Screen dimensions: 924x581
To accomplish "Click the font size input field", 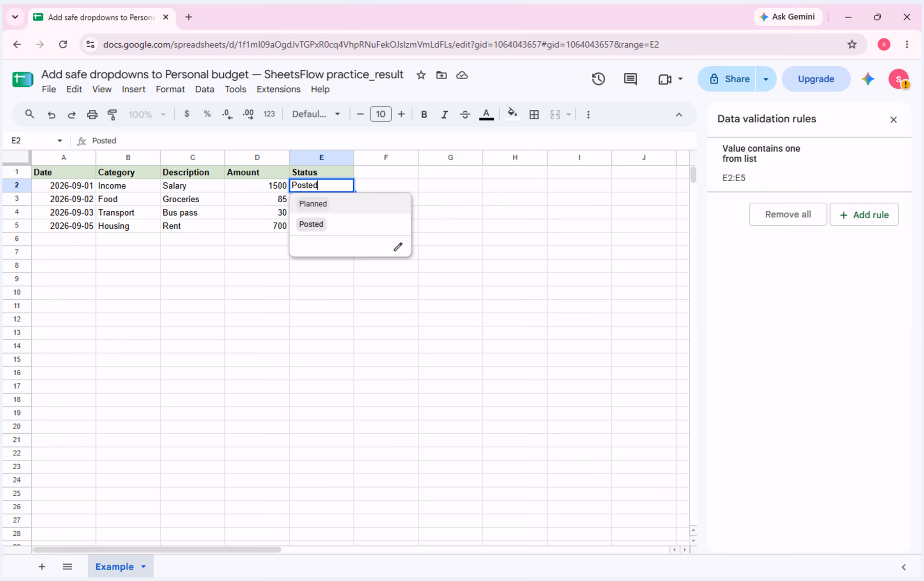I will (x=380, y=114).
